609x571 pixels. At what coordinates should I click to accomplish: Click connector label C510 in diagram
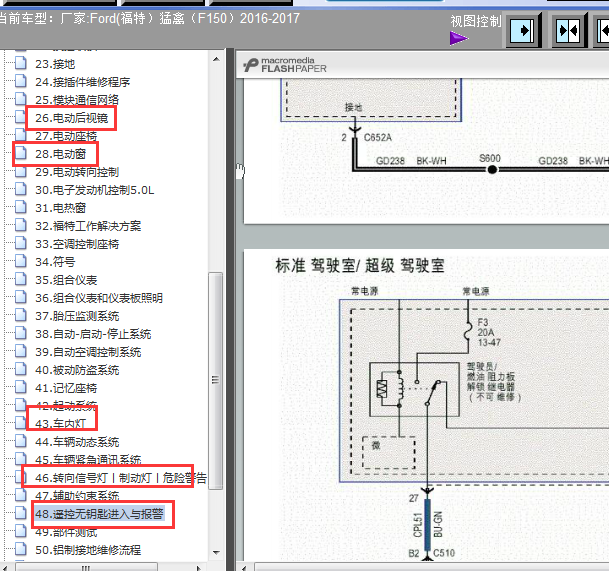coord(444,553)
